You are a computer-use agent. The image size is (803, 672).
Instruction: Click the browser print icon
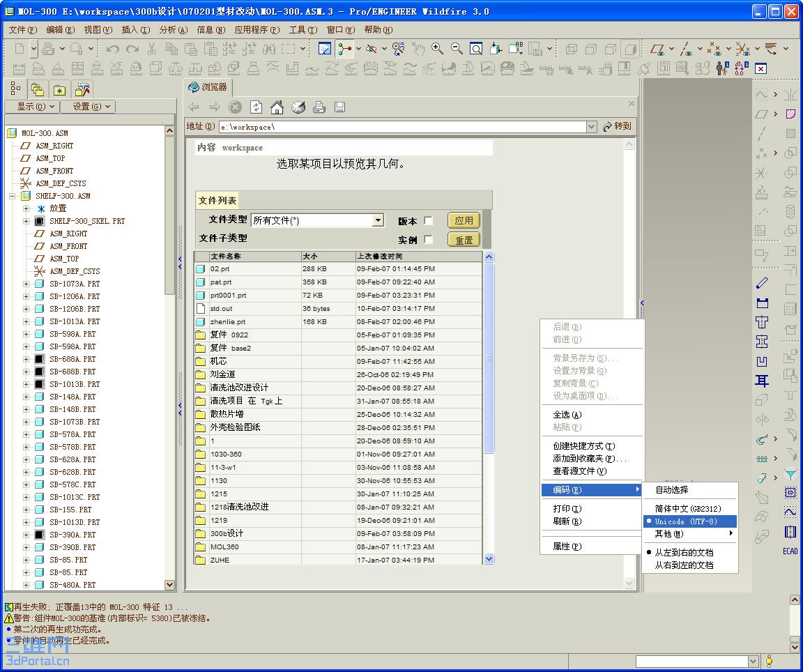[319, 107]
